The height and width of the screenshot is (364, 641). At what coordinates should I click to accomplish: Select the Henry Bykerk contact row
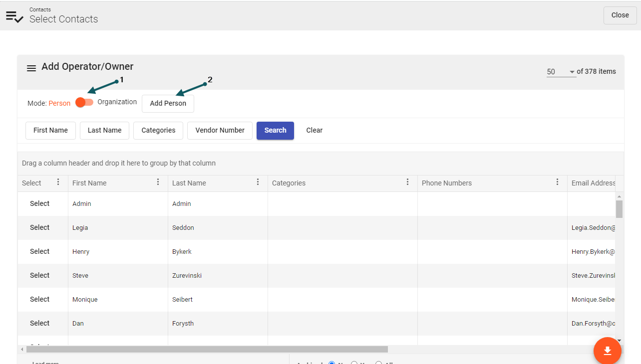coord(39,251)
